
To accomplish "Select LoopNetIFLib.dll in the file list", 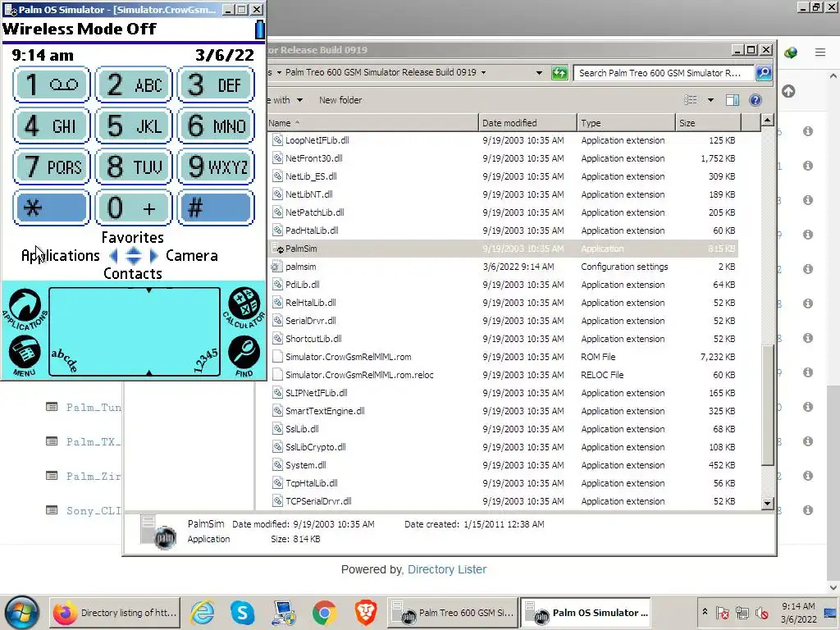I will (x=503, y=140).
